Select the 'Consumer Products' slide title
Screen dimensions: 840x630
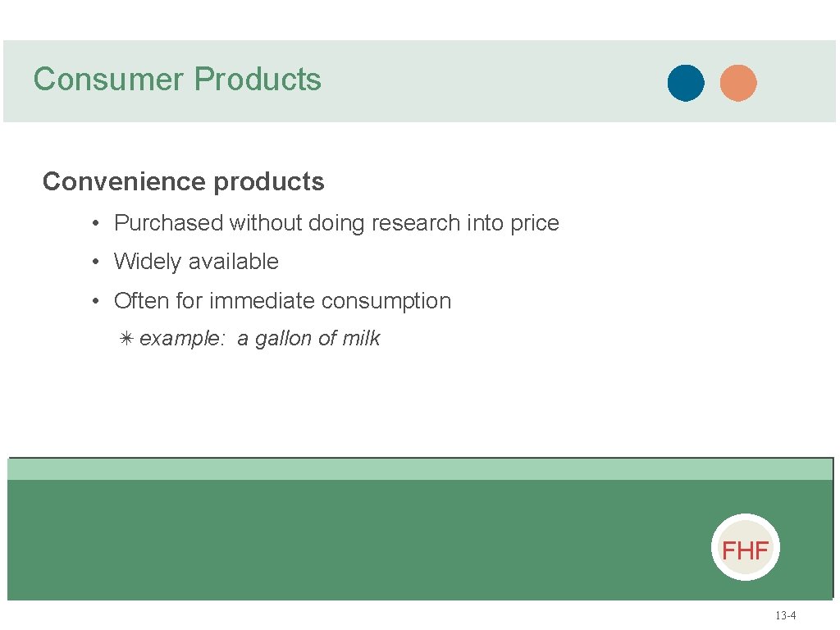point(177,80)
